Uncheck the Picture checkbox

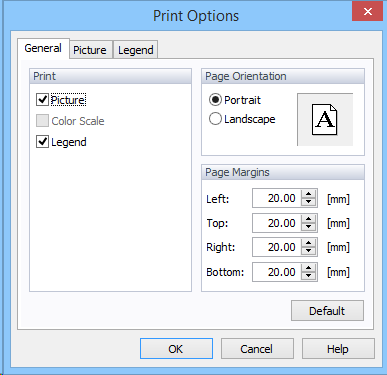[42, 100]
